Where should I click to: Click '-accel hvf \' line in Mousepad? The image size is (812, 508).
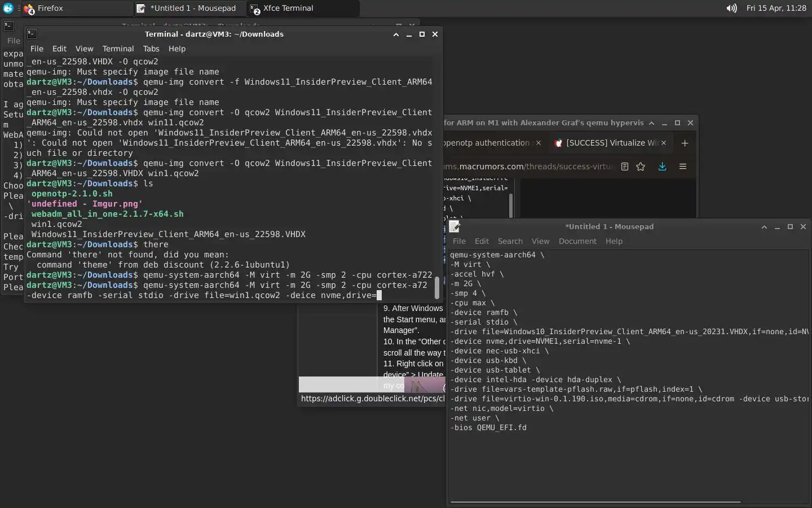pyautogui.click(x=476, y=274)
